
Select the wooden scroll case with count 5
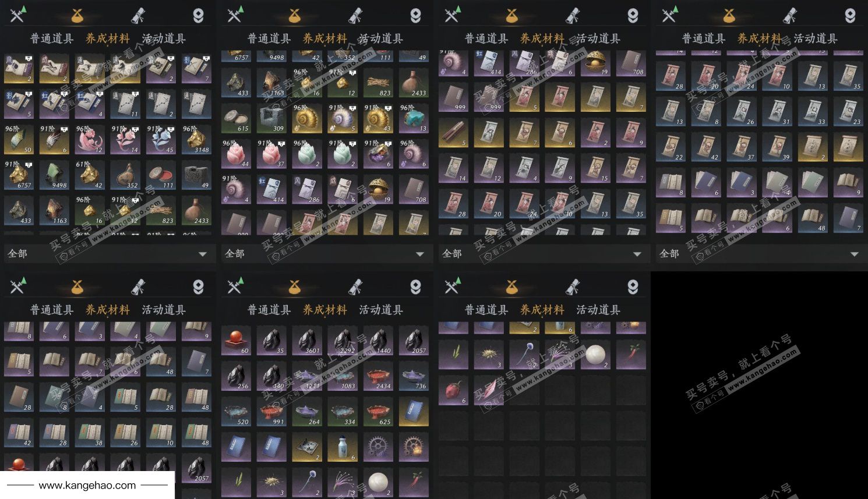[x=453, y=132]
